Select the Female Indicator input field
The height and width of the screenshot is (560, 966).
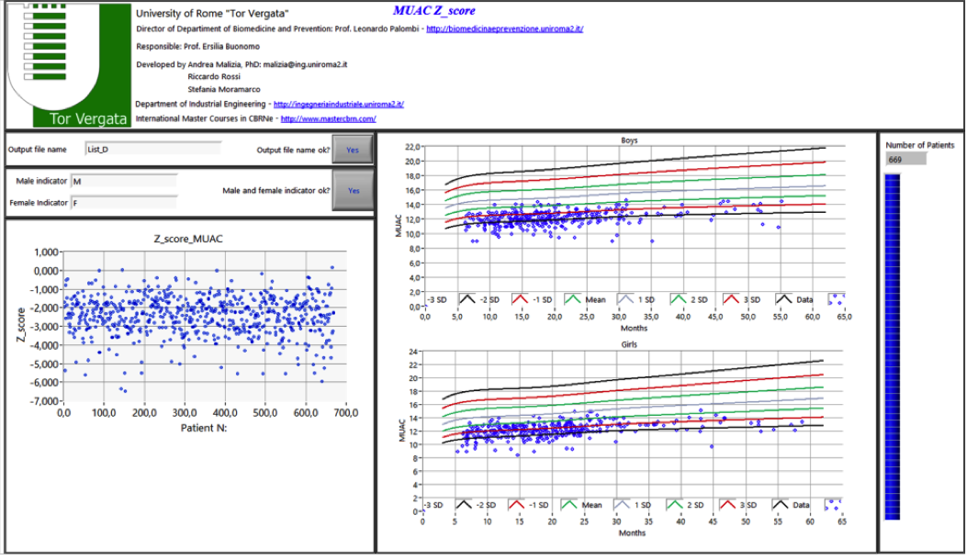tap(123, 202)
